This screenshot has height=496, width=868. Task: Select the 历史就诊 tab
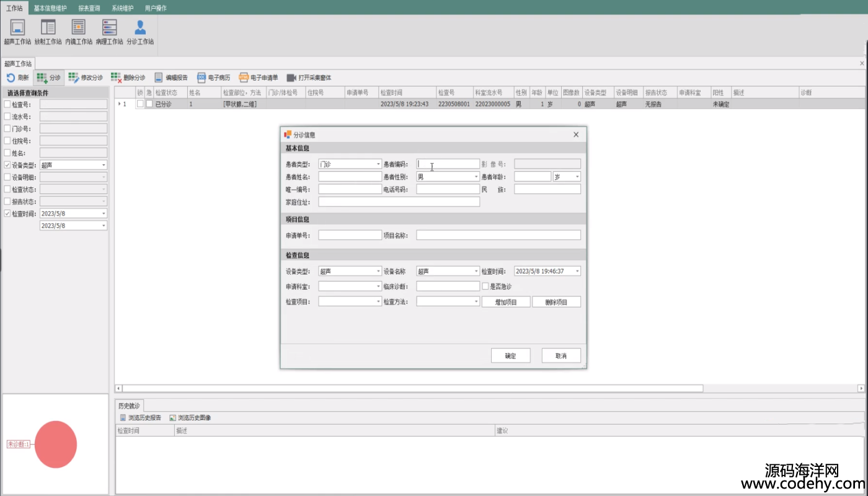click(x=130, y=405)
